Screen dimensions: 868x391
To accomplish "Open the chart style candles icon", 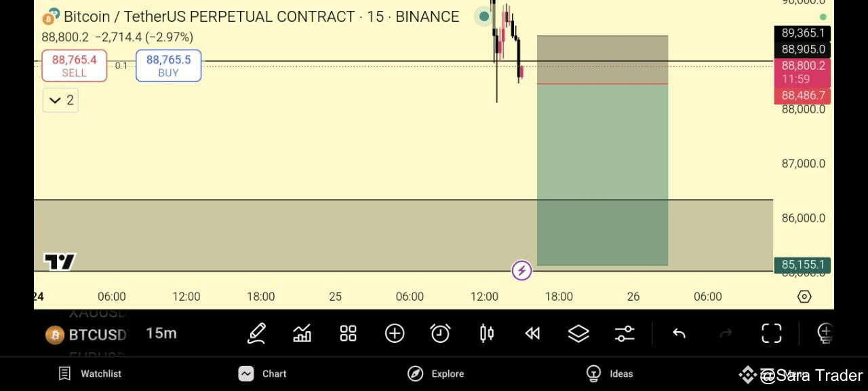I will [x=486, y=333].
